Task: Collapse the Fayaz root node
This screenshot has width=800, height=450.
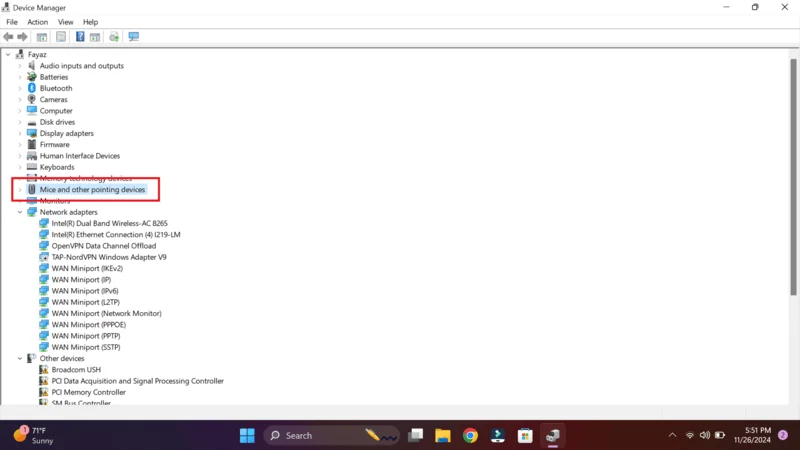Action: [x=8, y=54]
